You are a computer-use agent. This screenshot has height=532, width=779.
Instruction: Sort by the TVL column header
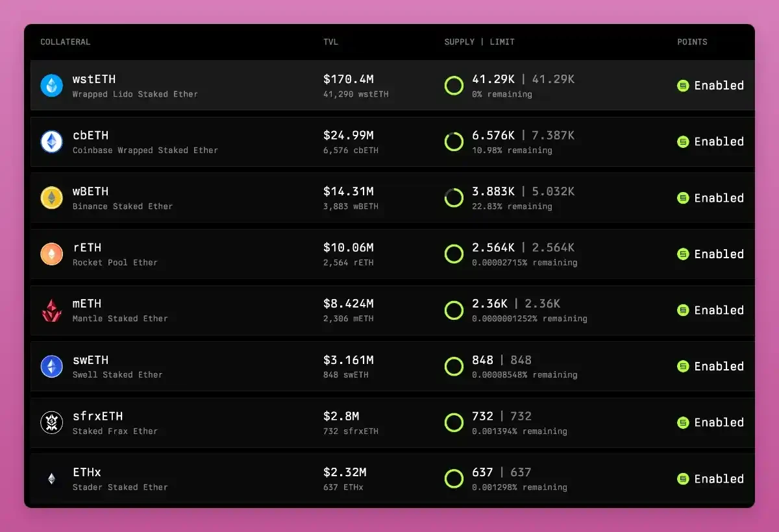pyautogui.click(x=330, y=42)
